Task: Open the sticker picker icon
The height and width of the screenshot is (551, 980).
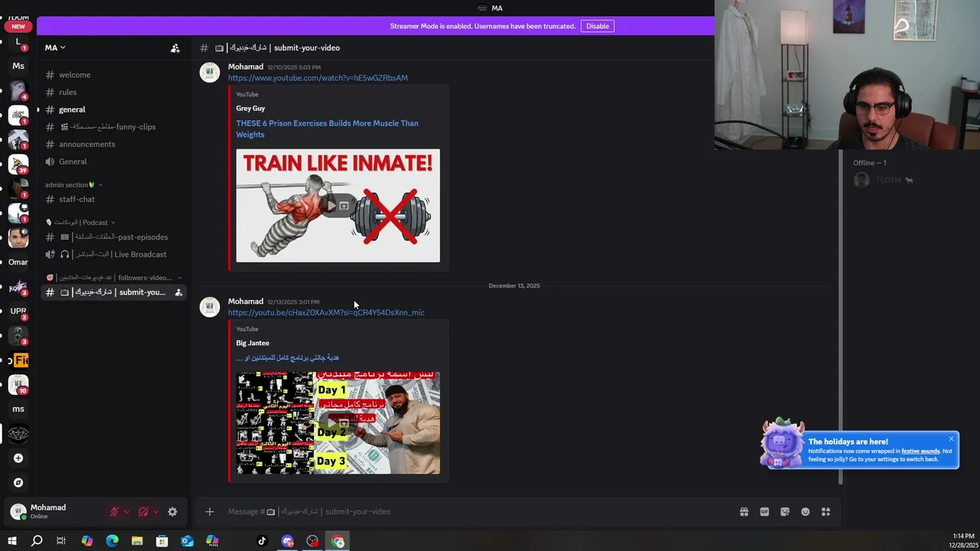Action: pos(785,512)
